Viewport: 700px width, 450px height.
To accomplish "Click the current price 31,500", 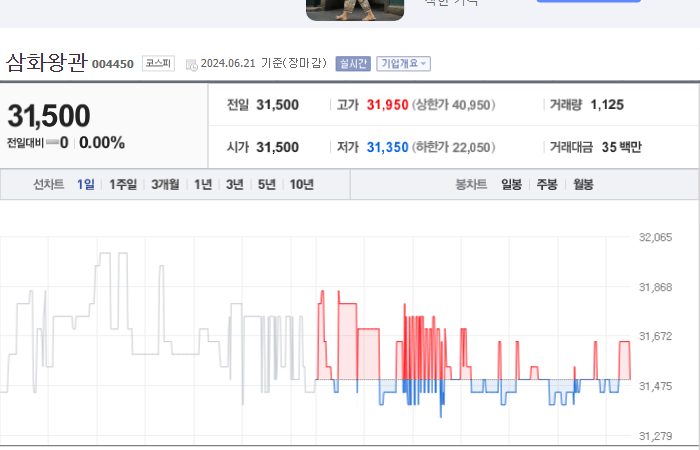I will (49, 116).
